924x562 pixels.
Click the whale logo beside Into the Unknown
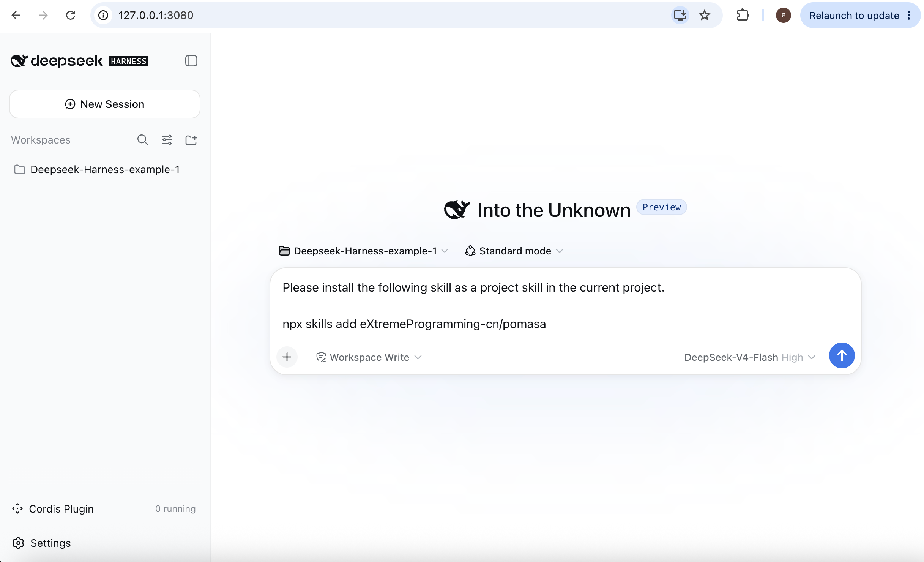click(457, 209)
